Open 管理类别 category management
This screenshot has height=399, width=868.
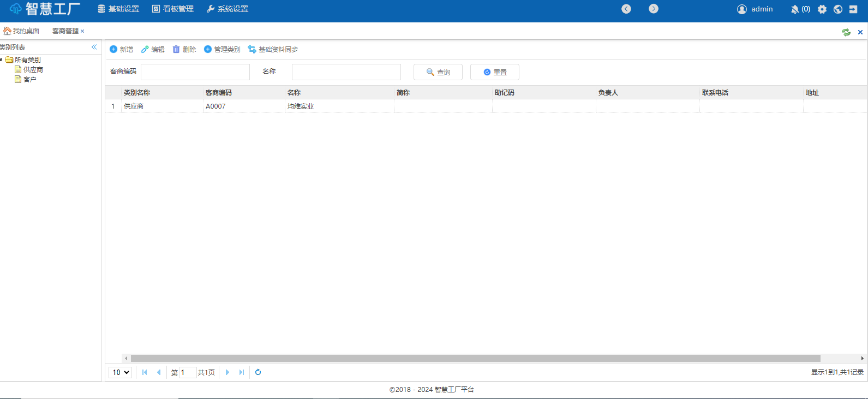[222, 49]
